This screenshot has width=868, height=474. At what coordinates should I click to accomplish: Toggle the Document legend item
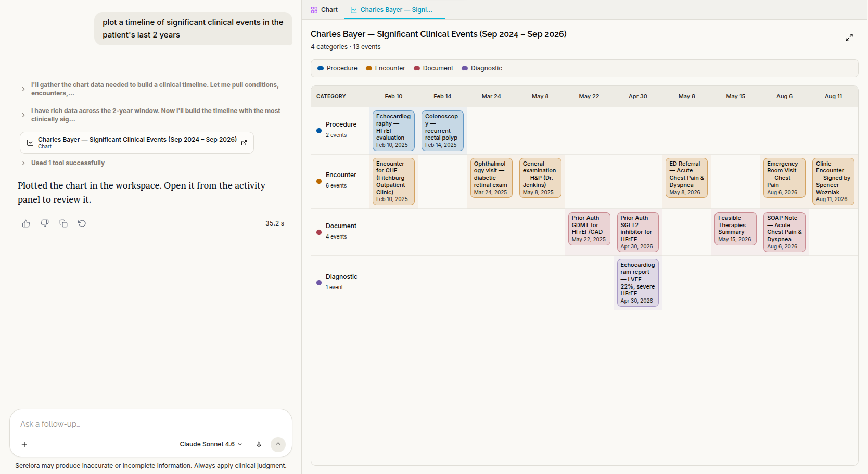click(x=433, y=68)
